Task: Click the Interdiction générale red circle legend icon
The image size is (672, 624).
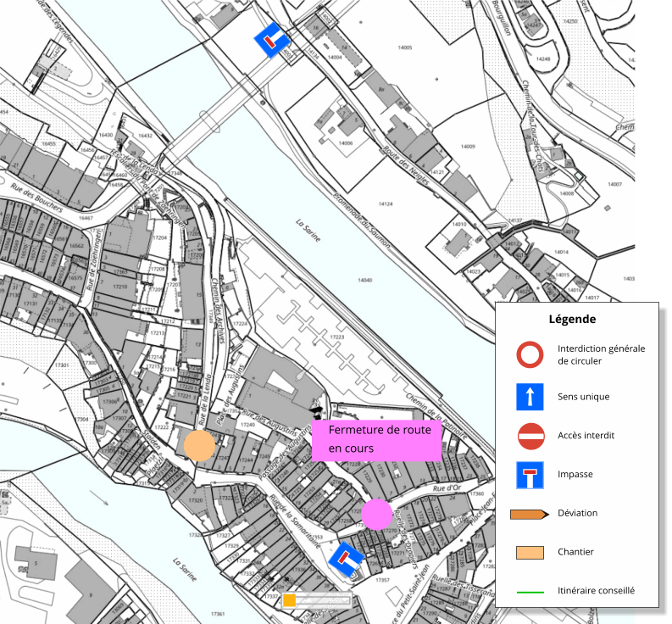Action: pos(530,354)
